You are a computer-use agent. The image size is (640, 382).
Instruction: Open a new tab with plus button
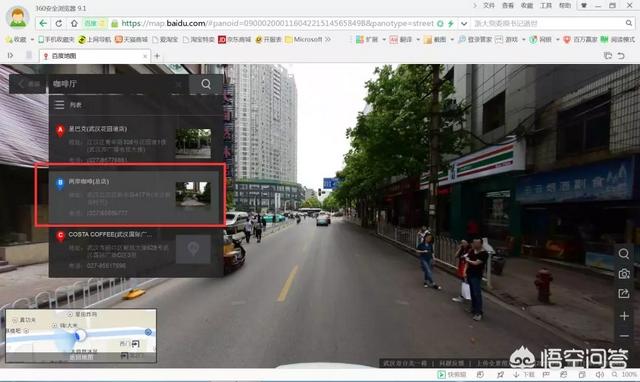pos(157,56)
